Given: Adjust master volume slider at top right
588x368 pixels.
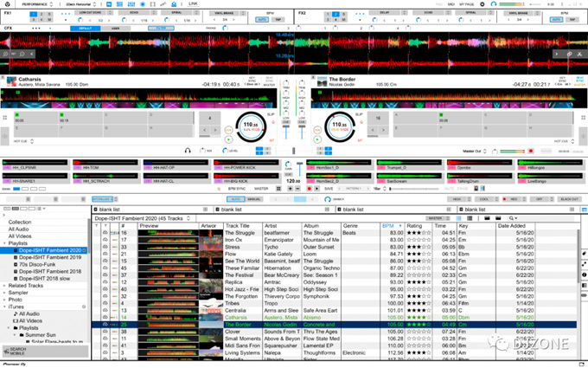Looking at the screenshot, I should (534, 4).
